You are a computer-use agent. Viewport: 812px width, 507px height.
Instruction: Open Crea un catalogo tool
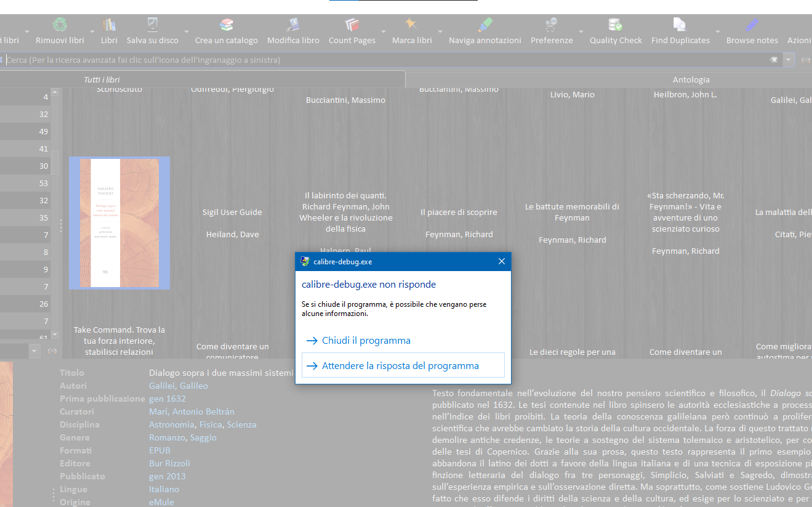(x=227, y=25)
